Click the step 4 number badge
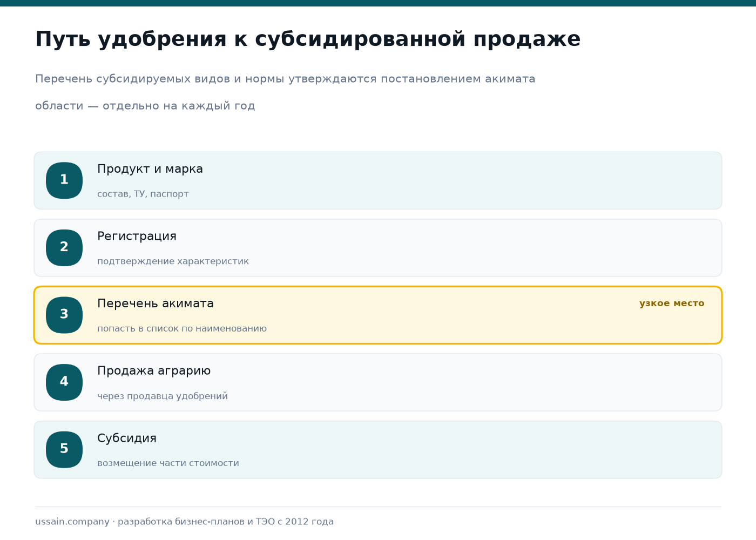 [64, 382]
